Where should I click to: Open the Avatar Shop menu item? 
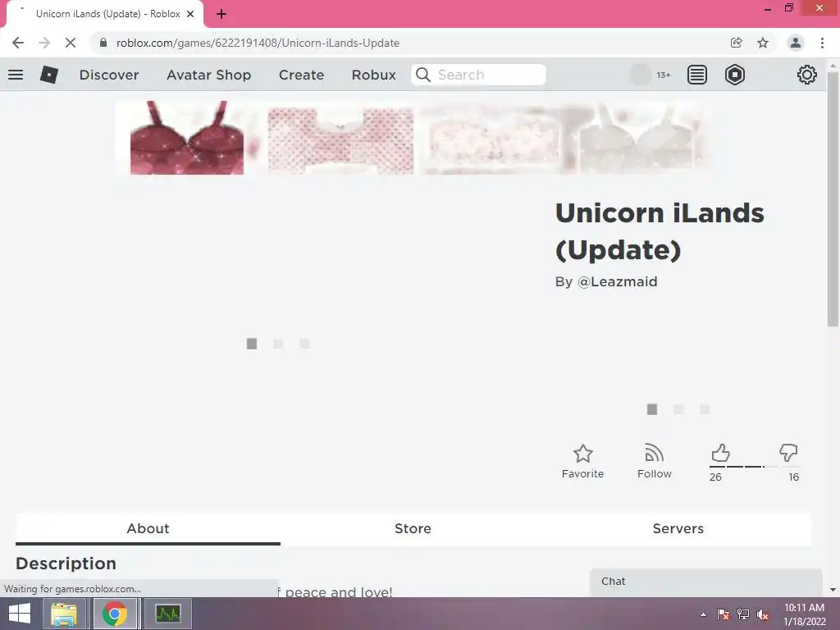coord(209,75)
